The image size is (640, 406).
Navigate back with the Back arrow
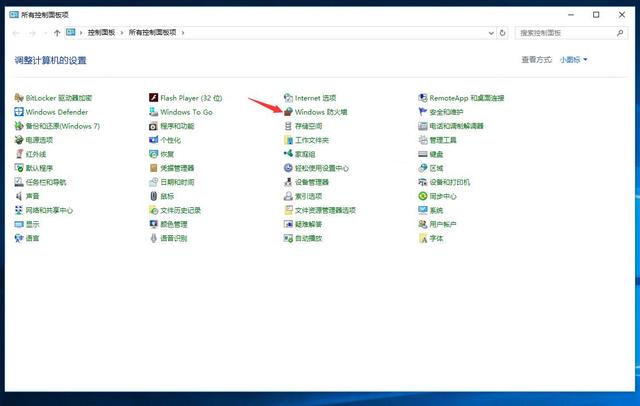(x=16, y=33)
